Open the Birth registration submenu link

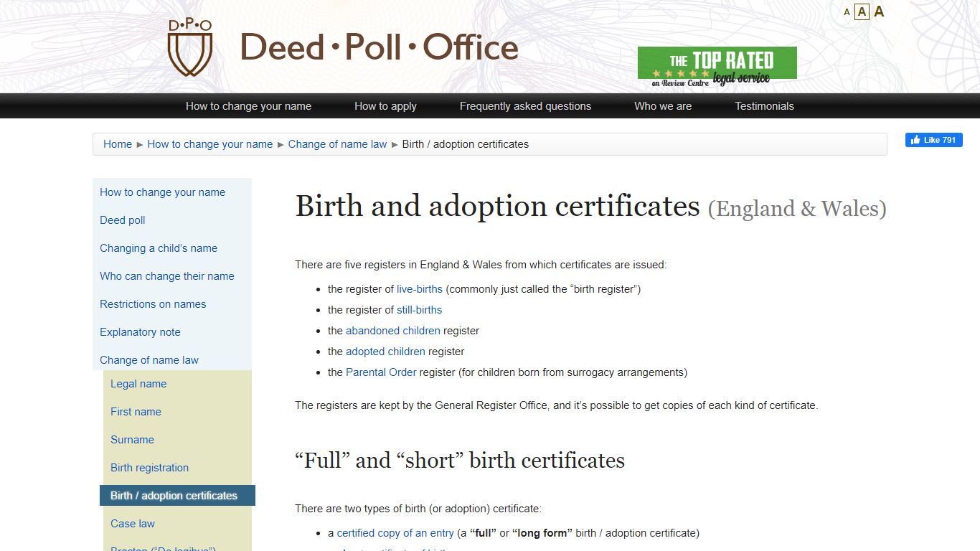(x=149, y=468)
